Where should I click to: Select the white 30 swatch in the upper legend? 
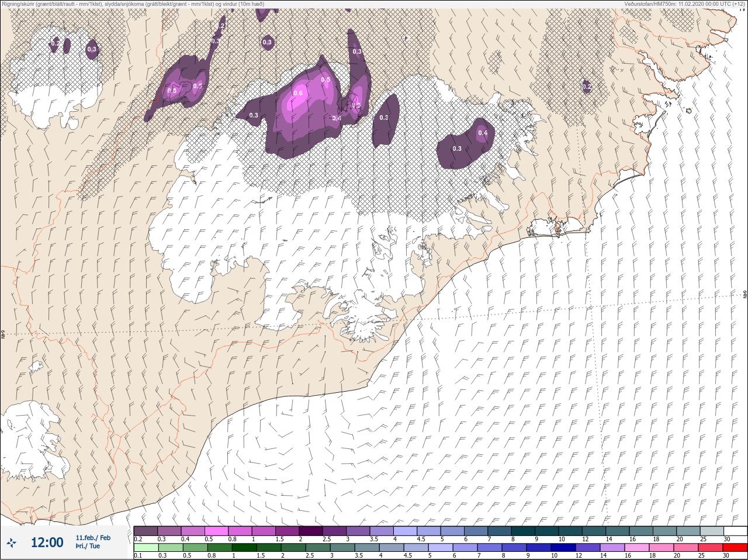click(x=736, y=531)
